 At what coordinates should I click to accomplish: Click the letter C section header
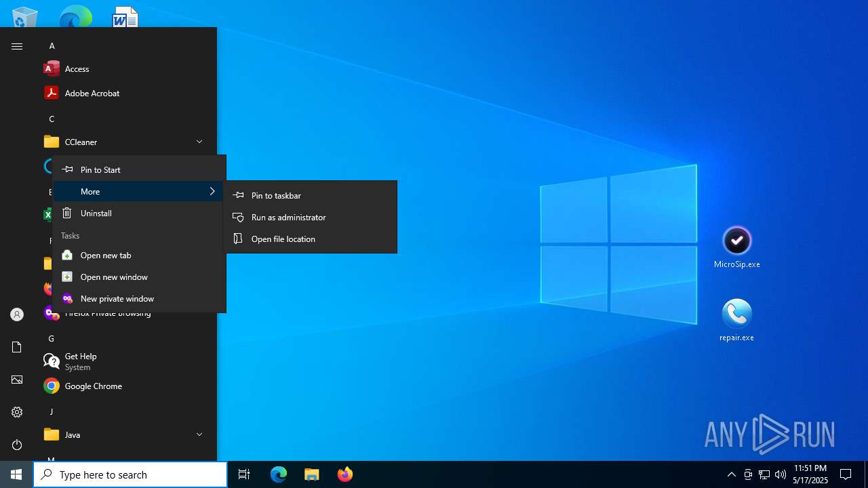[x=52, y=119]
